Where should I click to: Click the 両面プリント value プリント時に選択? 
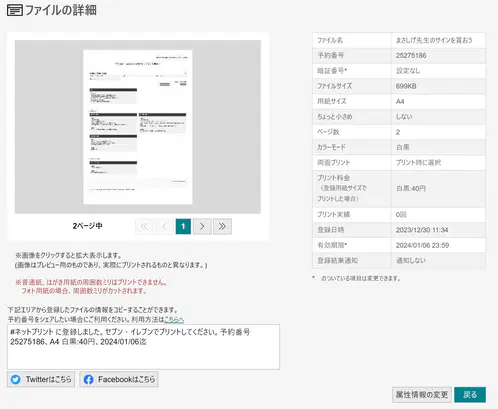pos(418,163)
